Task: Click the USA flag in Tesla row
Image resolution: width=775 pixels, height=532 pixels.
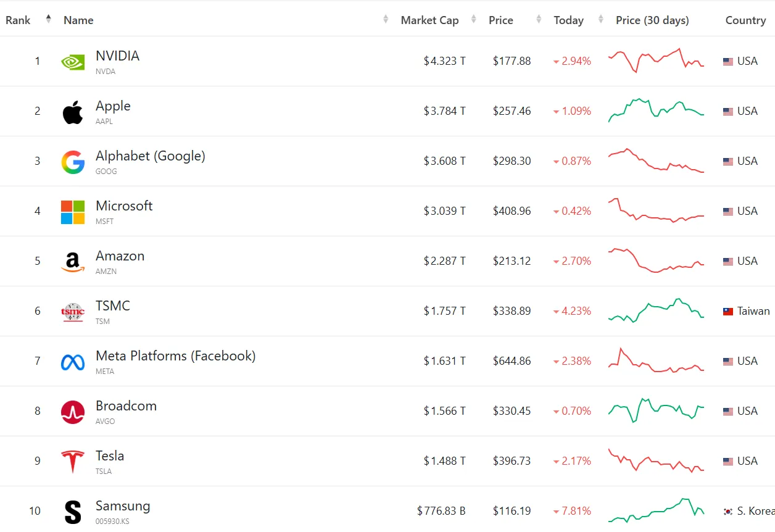Action: 728,461
